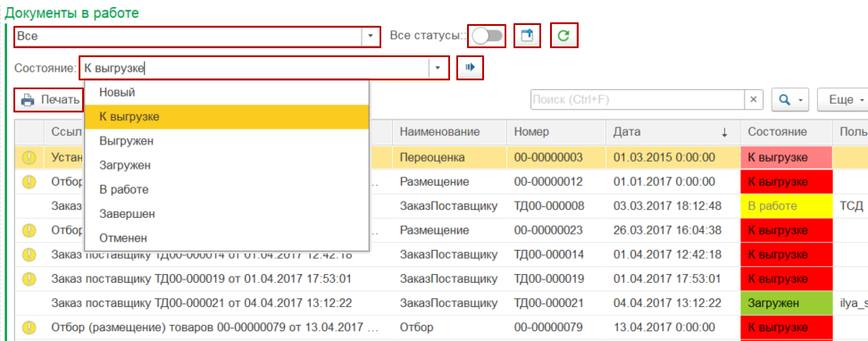Select К выгрузке in the state list
868x341 pixels.
click(x=227, y=117)
